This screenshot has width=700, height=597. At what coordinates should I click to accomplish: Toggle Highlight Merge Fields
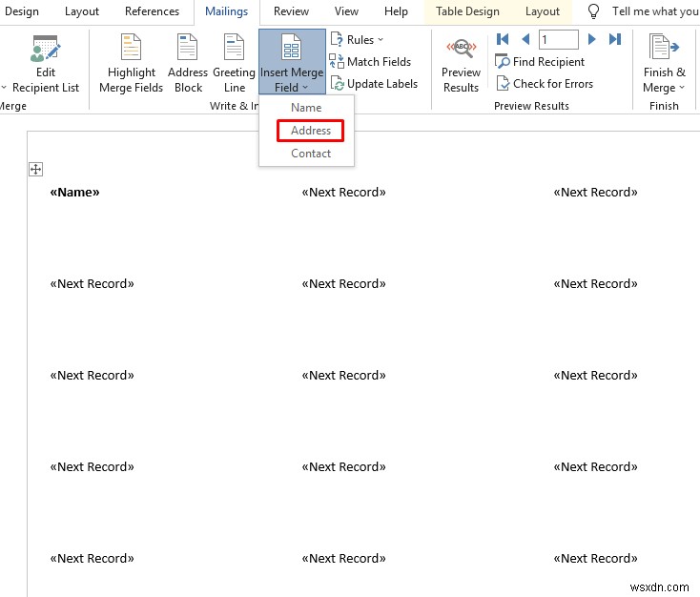click(x=131, y=65)
